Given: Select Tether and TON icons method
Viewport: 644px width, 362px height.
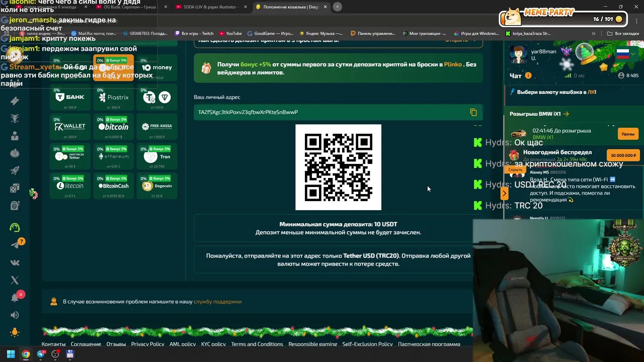Looking at the screenshot, I should (x=157, y=98).
